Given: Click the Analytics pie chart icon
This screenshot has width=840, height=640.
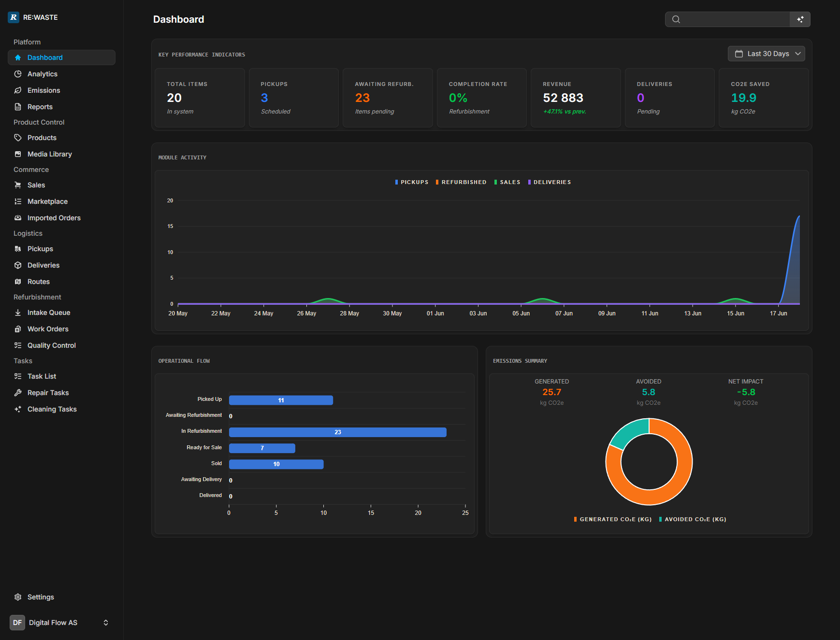Looking at the screenshot, I should [18, 74].
